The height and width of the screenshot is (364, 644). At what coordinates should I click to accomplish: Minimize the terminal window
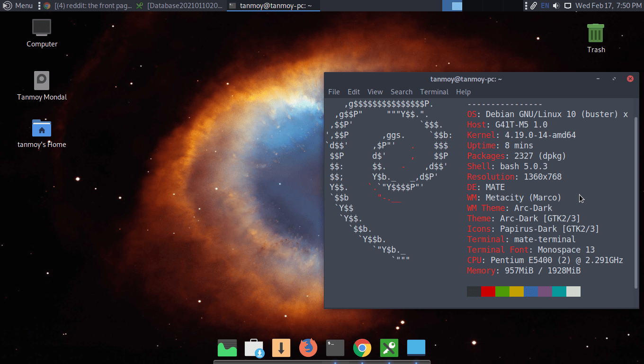[598, 79]
